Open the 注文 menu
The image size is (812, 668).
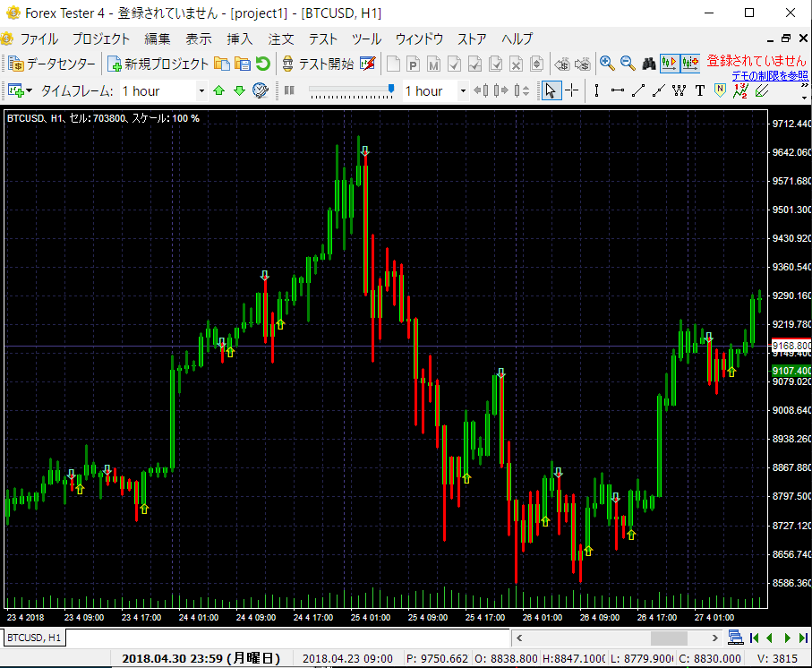pyautogui.click(x=281, y=39)
